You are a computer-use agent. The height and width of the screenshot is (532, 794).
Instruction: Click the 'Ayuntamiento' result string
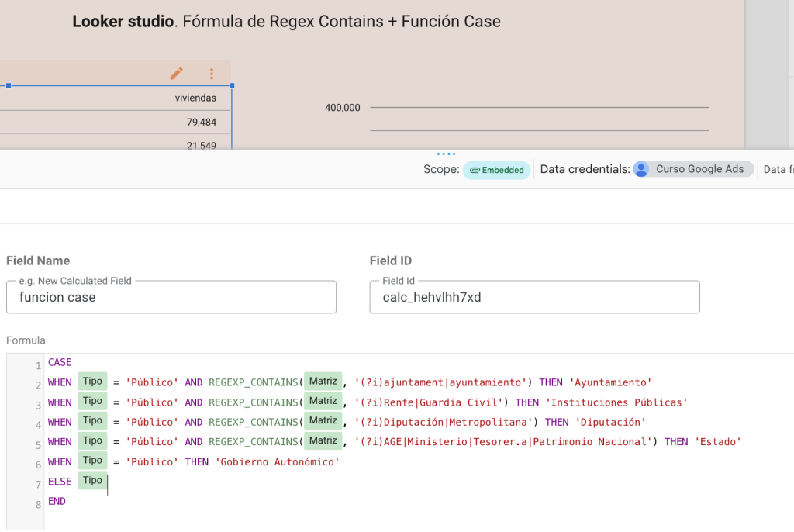[610, 382]
